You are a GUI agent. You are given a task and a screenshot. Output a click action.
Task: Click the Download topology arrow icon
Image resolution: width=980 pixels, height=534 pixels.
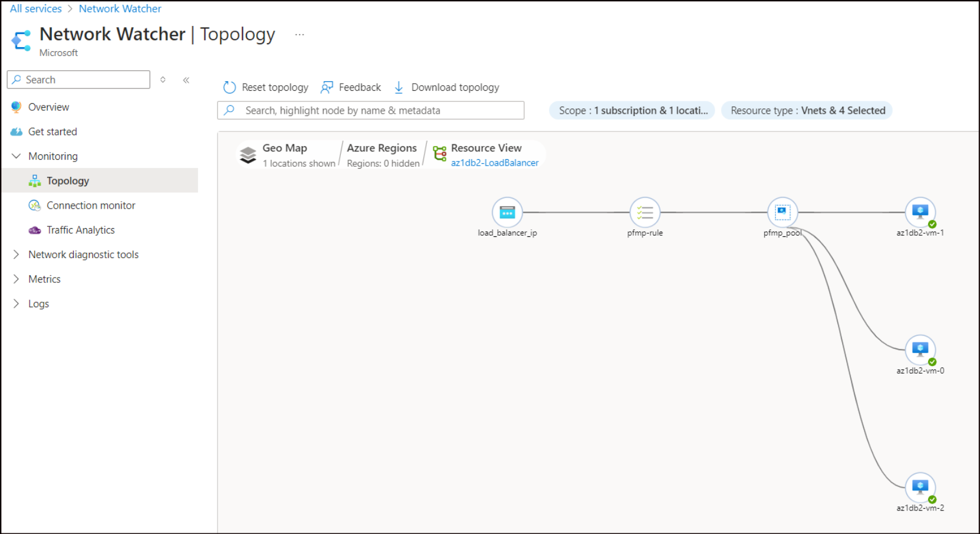click(x=399, y=87)
